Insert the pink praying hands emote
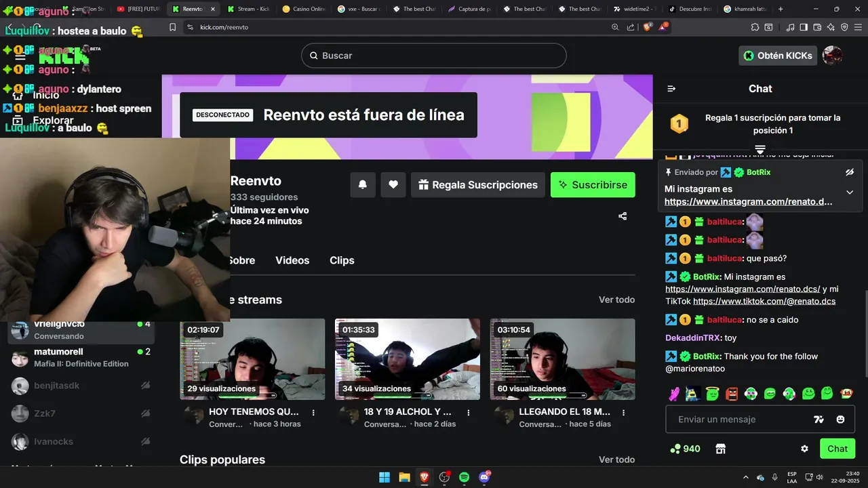The height and width of the screenshot is (488, 868). [674, 393]
